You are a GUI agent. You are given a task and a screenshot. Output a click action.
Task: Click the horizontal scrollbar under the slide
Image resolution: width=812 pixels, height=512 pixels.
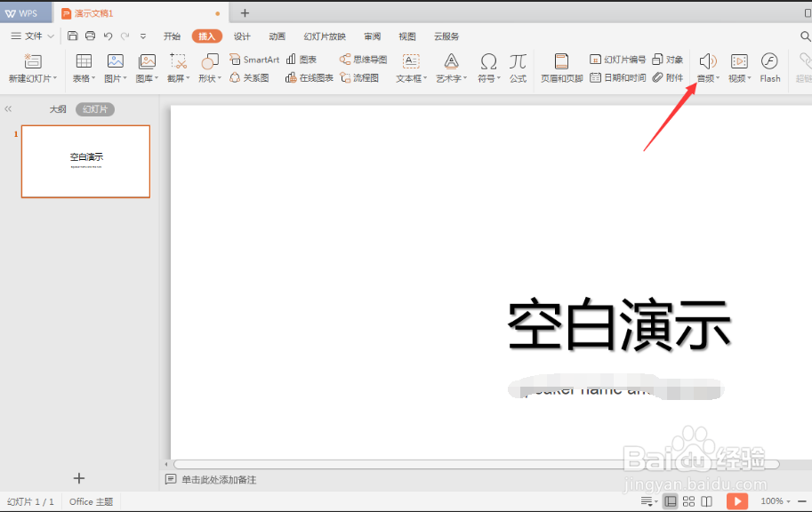coord(477,464)
